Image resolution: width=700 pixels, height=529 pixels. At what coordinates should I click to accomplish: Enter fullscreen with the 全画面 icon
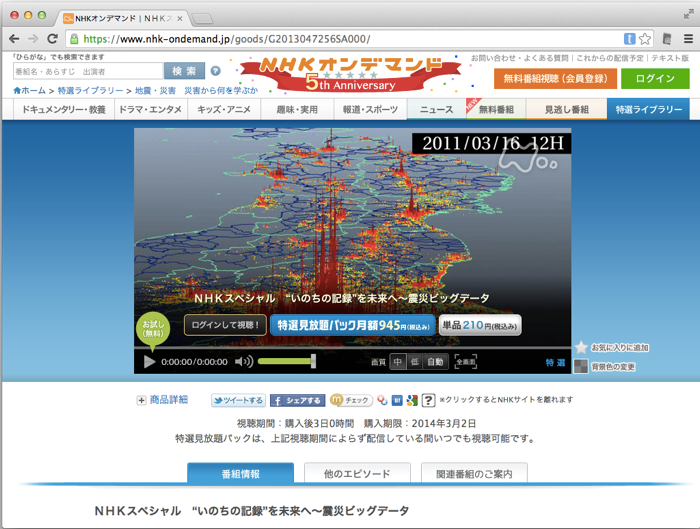pos(466,362)
